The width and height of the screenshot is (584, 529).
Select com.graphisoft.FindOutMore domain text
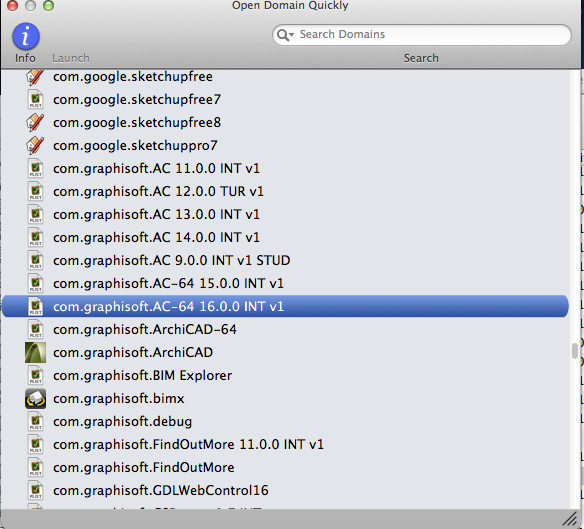[143, 468]
